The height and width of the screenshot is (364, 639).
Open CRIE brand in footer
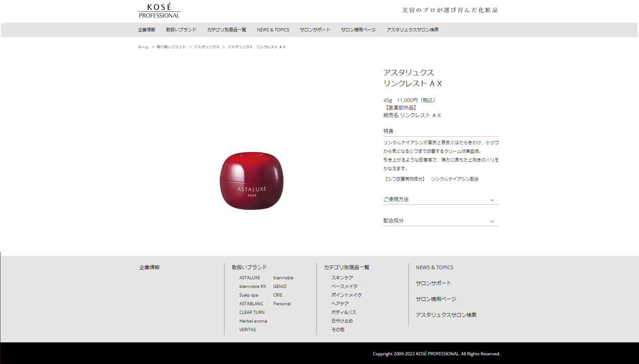(278, 295)
